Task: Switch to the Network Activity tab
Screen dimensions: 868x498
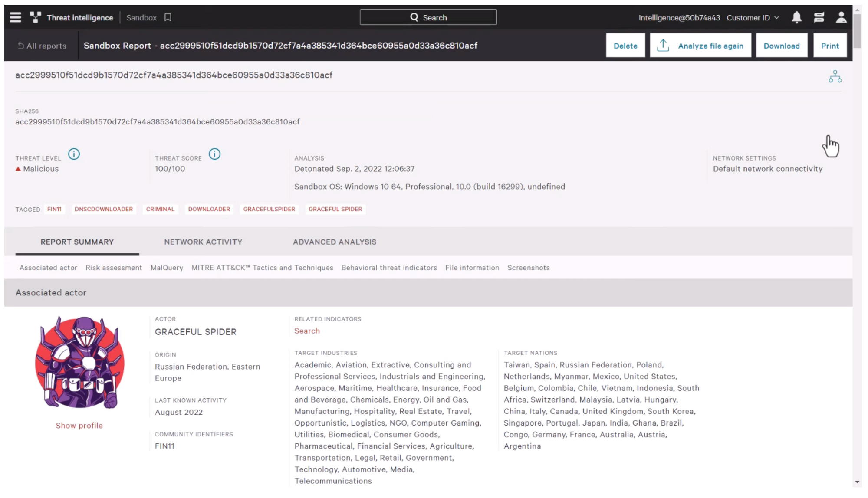Action: click(203, 242)
